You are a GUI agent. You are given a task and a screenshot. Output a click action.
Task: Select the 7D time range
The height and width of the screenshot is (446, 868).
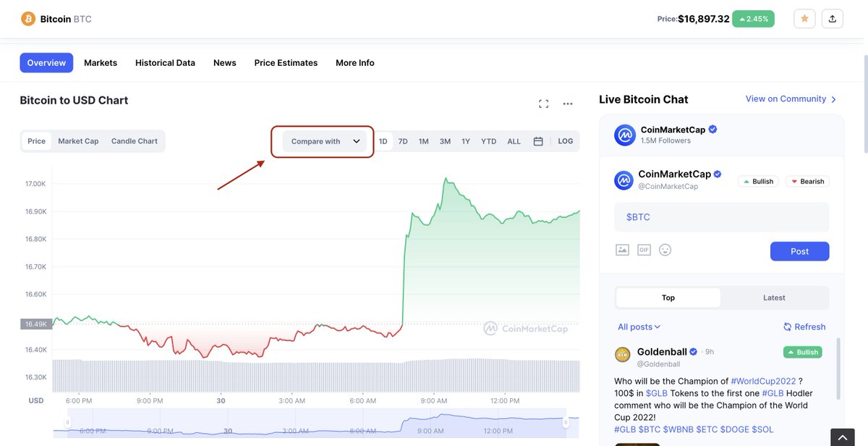tap(403, 141)
